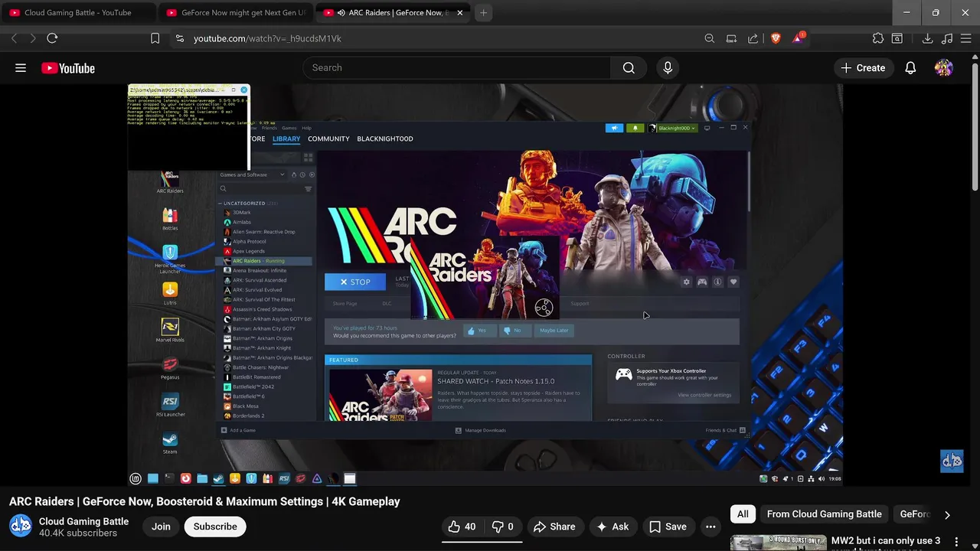Save the video to a playlist
The height and width of the screenshot is (551, 980).
tap(668, 527)
